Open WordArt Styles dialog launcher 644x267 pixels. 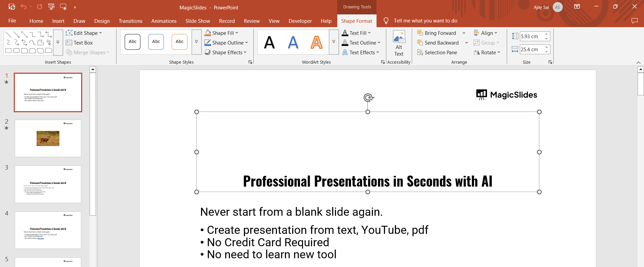pyautogui.click(x=383, y=62)
